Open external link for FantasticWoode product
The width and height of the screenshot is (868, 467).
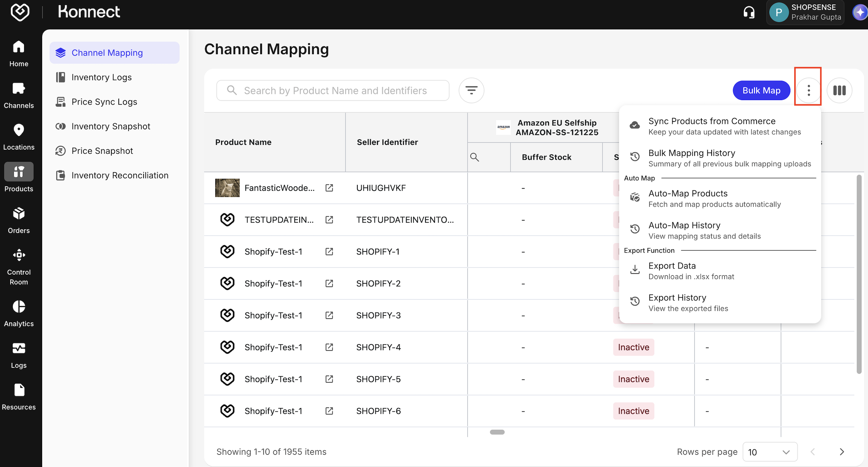coord(329,188)
